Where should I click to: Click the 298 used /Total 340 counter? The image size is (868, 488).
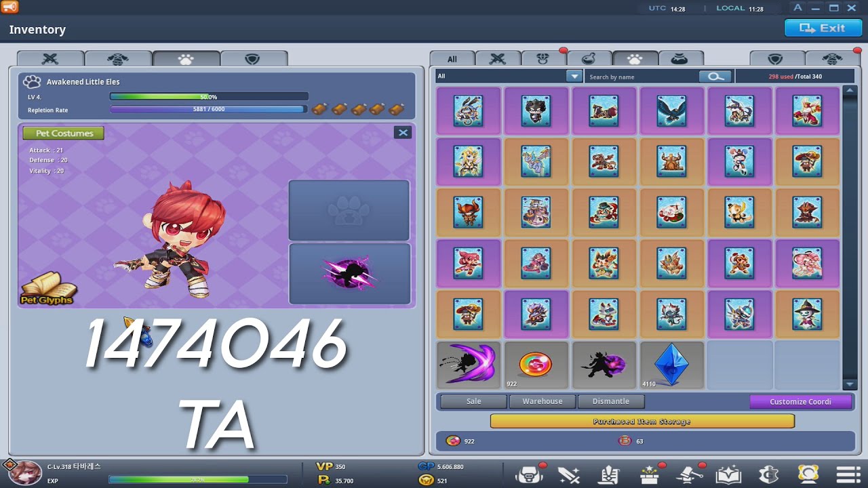click(795, 77)
